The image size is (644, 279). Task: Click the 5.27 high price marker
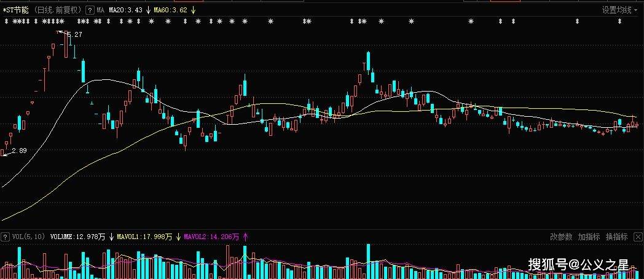pyautogui.click(x=74, y=35)
